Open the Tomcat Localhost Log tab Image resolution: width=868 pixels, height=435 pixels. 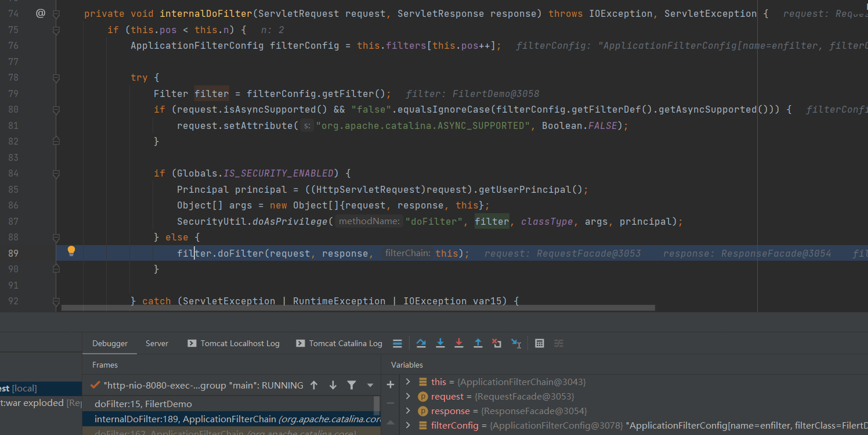pyautogui.click(x=234, y=343)
